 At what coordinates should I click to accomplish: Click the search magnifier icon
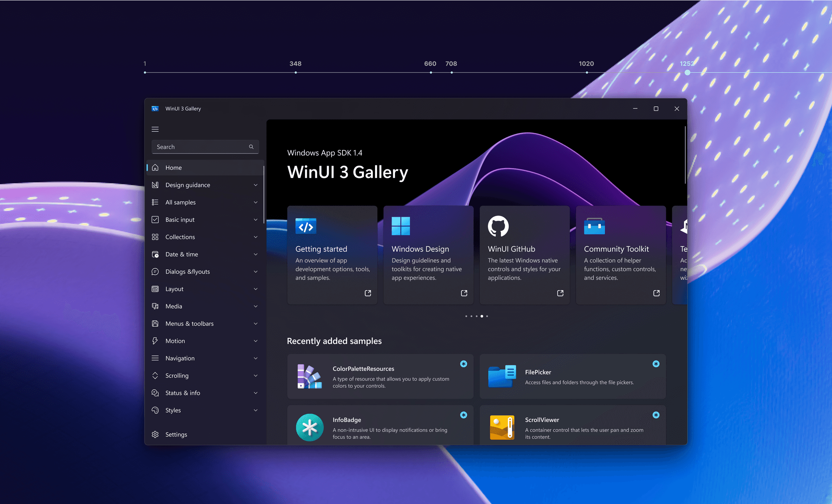[x=251, y=147]
